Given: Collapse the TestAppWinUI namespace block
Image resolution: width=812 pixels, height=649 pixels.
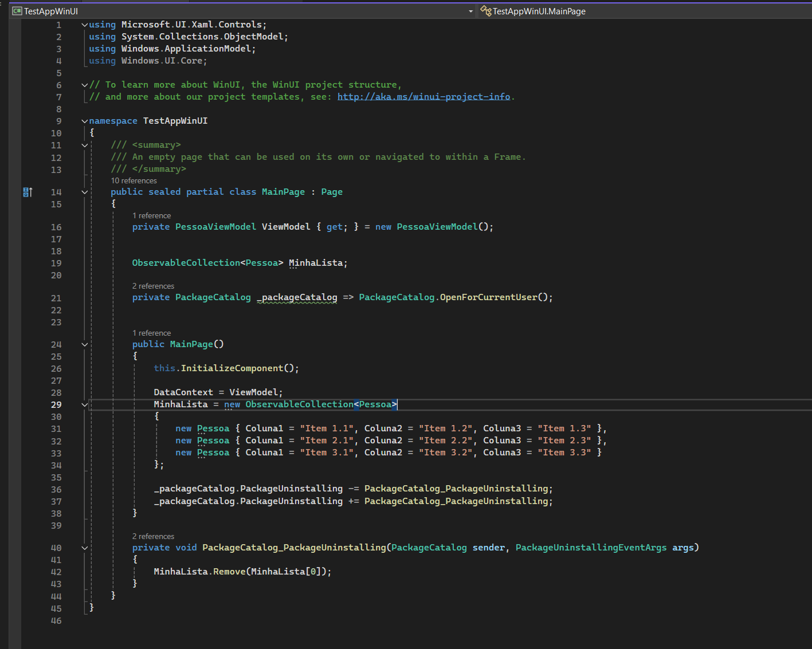Looking at the screenshot, I should pyautogui.click(x=85, y=121).
